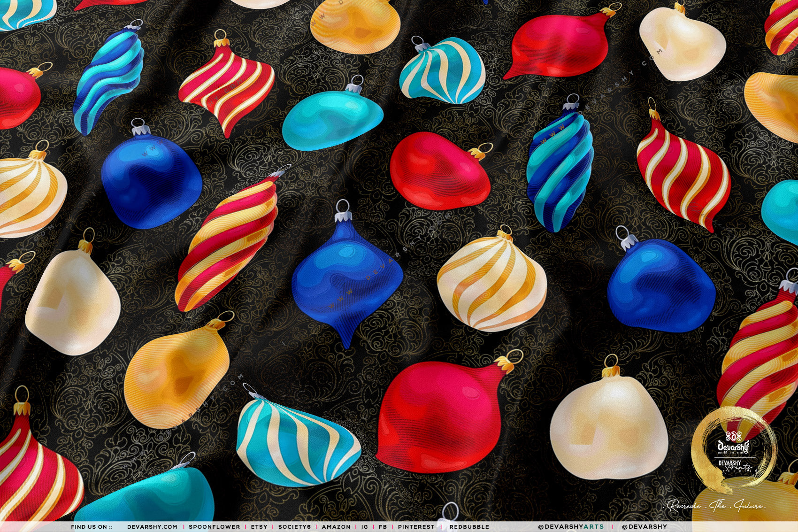Click the 'FIND US ON ::' footer label
Viewport: 798px width, 532px height.
92,527
